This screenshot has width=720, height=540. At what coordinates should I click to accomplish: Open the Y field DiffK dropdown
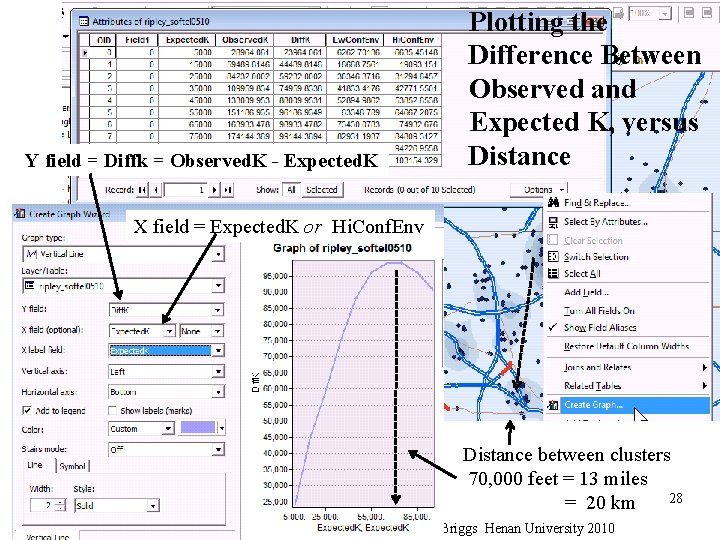(218, 310)
